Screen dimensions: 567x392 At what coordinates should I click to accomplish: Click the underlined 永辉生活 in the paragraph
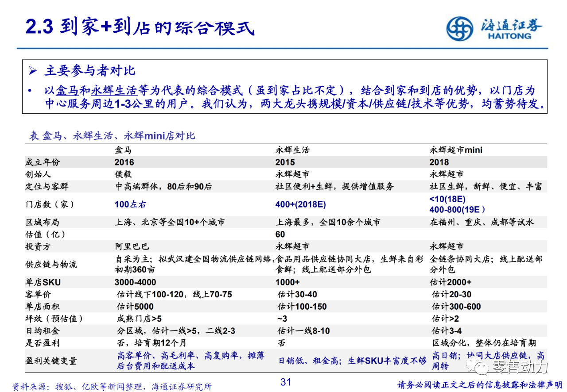point(113,91)
